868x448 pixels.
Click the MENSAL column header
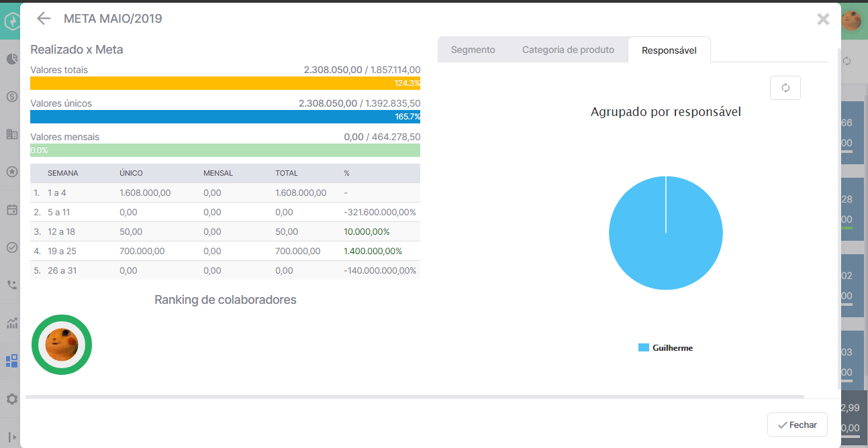click(218, 173)
